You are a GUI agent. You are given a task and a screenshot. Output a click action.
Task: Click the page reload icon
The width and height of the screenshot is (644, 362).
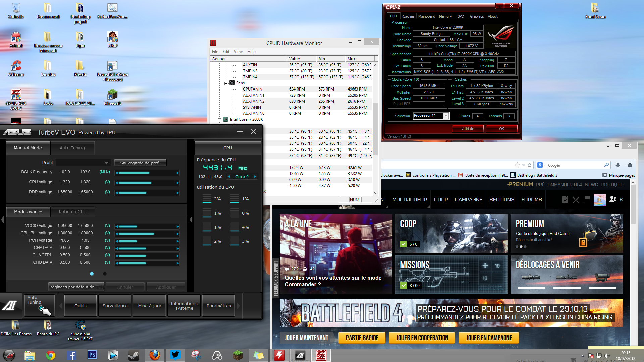[x=529, y=165]
